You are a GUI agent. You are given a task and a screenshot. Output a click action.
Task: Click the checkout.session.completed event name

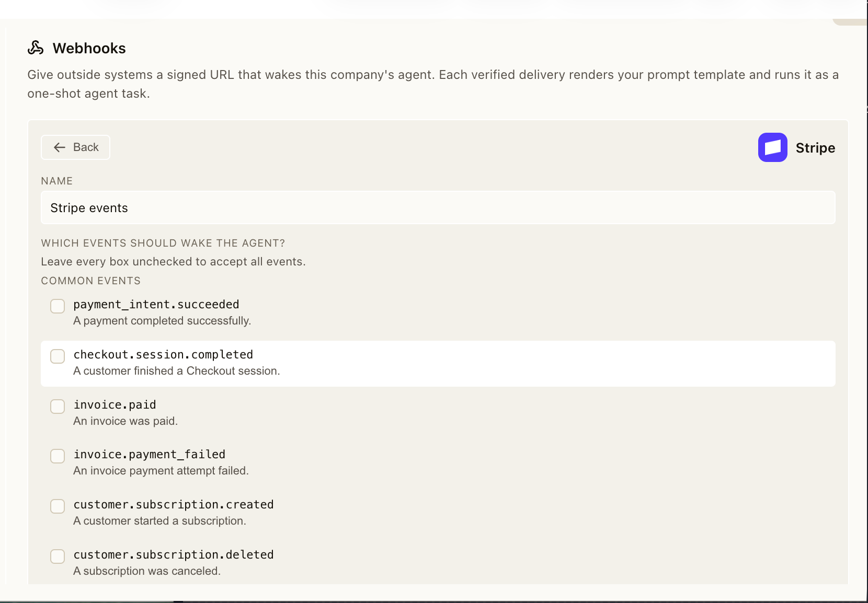point(163,354)
